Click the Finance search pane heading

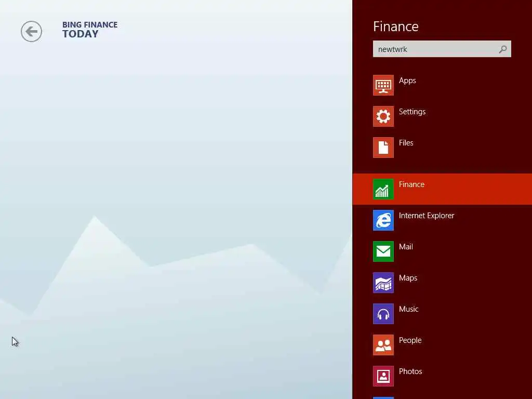pos(395,26)
